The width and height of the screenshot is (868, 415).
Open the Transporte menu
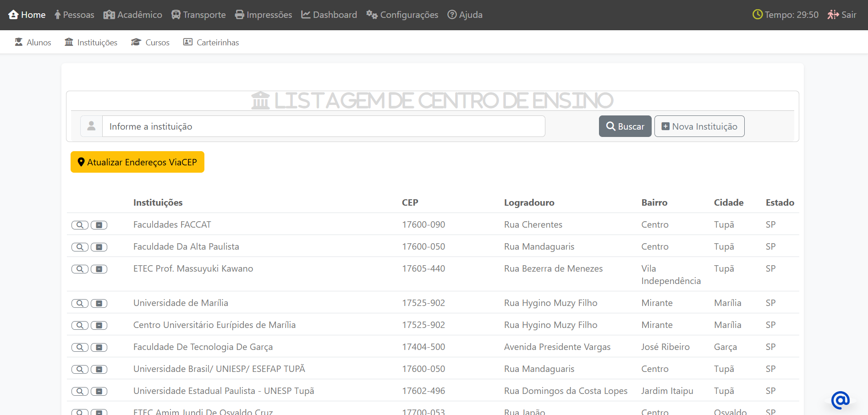(x=198, y=15)
